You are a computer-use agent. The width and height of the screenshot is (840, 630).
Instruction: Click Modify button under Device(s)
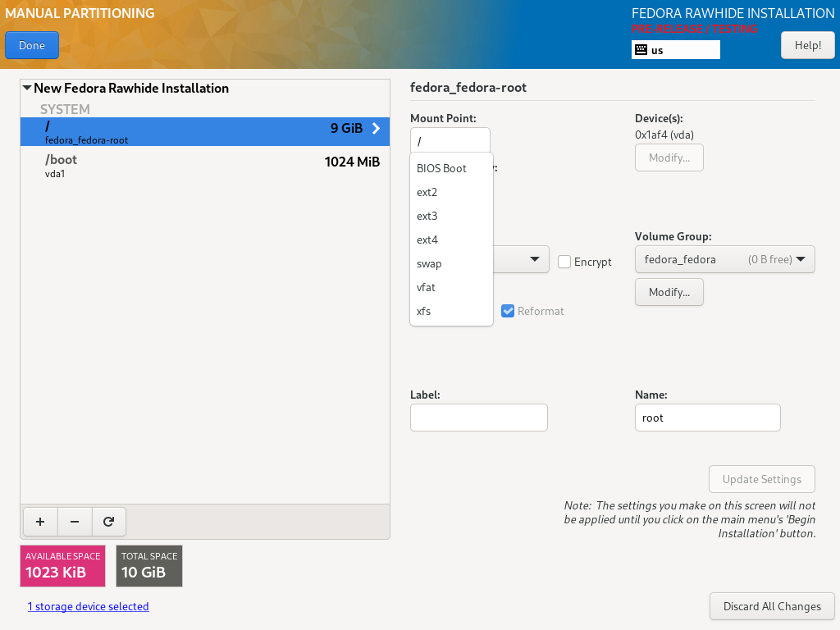669,157
